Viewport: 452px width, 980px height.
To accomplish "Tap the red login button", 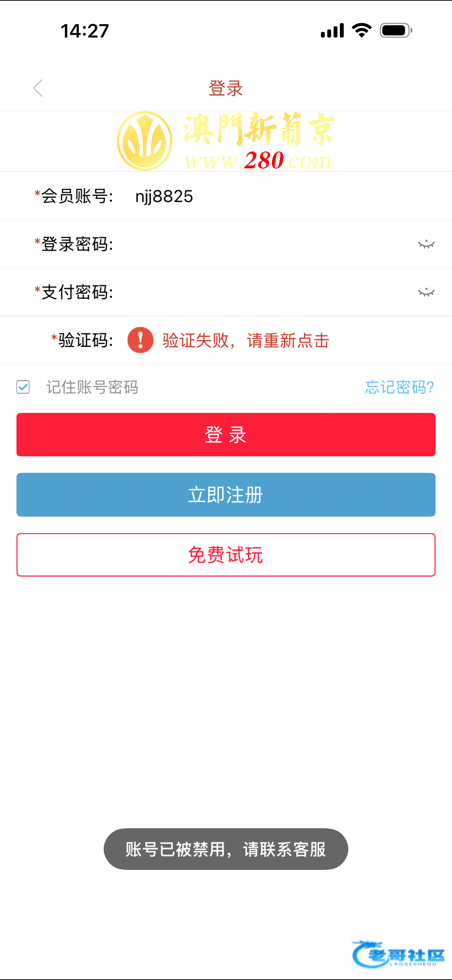I will (226, 435).
